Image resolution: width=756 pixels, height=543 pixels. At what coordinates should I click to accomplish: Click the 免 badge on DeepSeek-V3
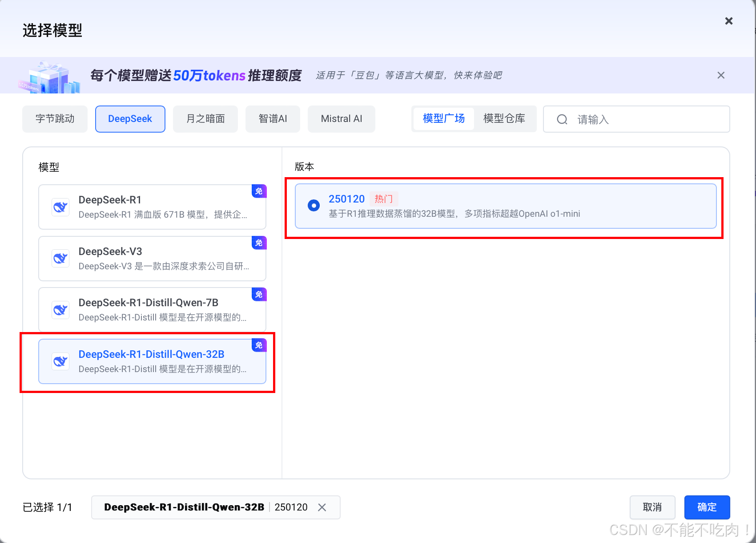pos(259,243)
